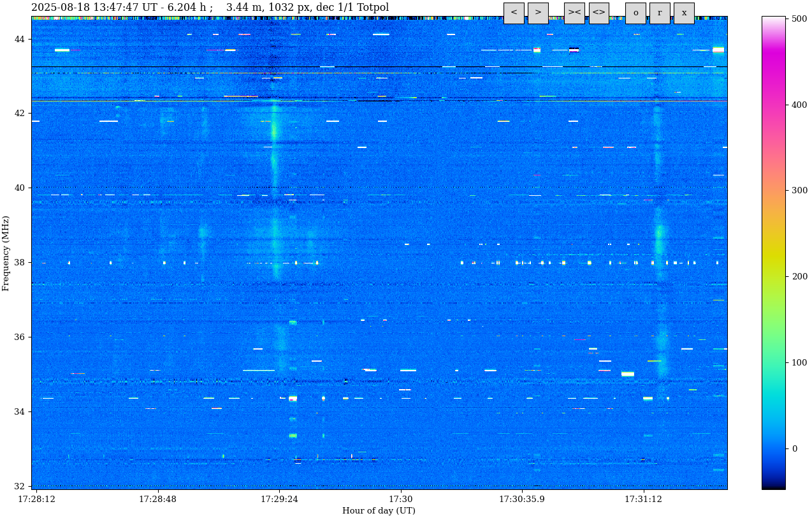This screenshot has width=812, height=518.
Task: Click the colorbar at value 300
Action: pyautogui.click(x=773, y=191)
